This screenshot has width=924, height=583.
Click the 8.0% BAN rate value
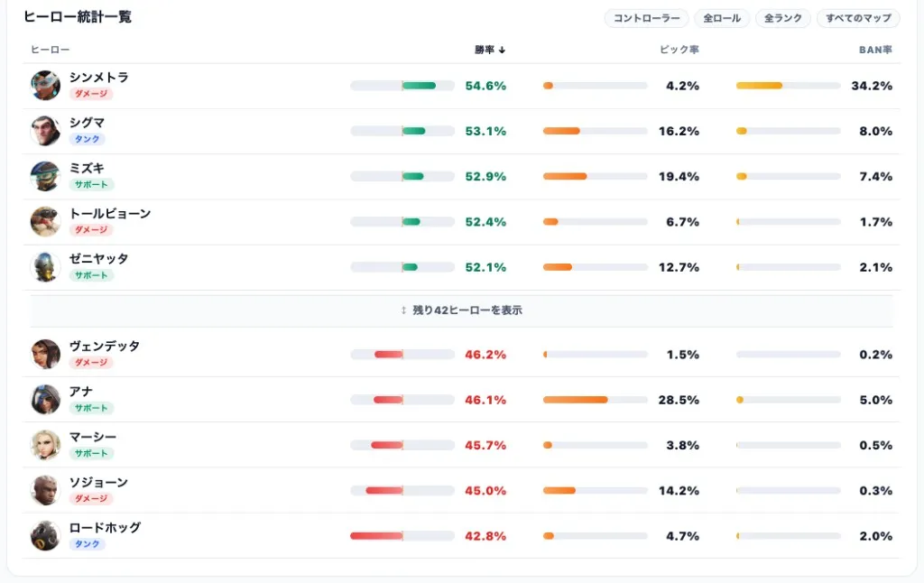tap(875, 131)
